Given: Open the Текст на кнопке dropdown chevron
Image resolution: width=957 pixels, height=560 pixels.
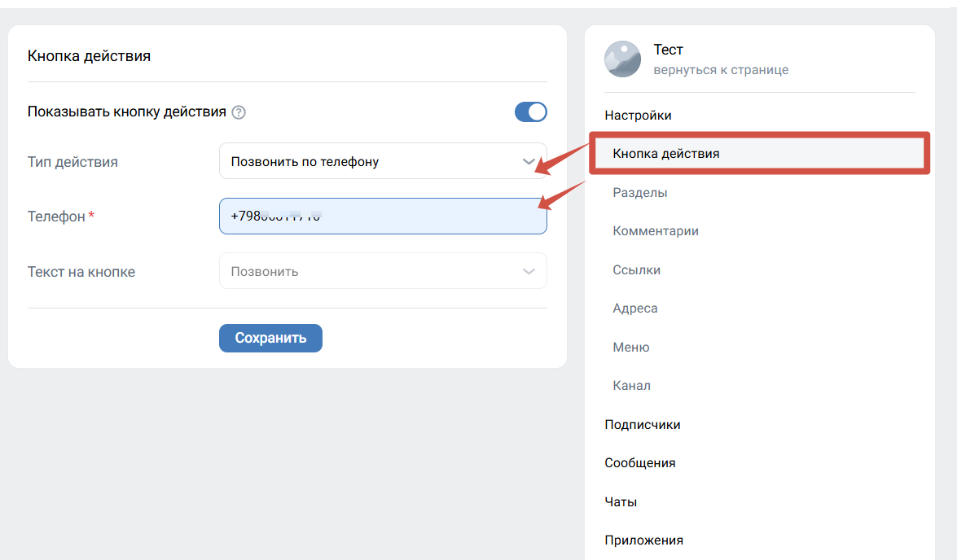Looking at the screenshot, I should (529, 272).
